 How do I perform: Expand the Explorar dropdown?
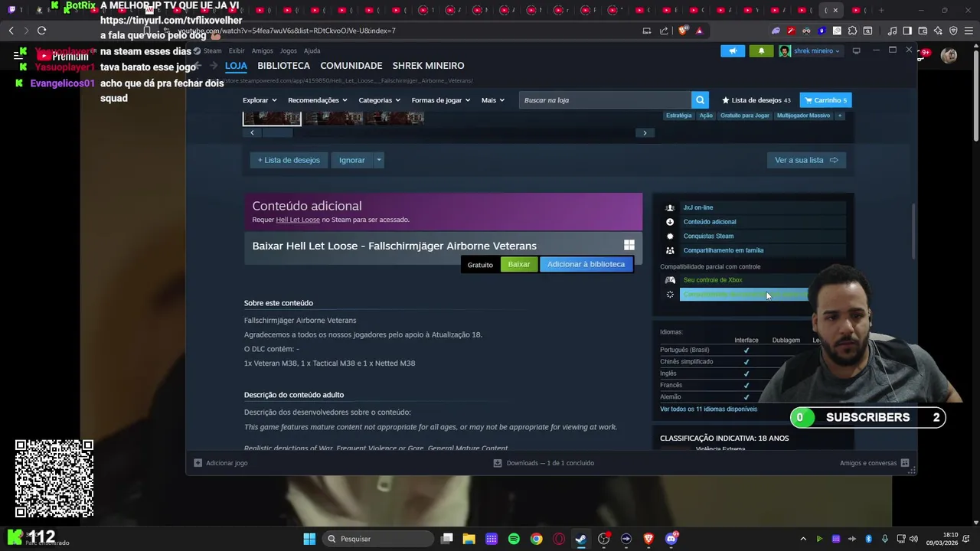coord(260,100)
